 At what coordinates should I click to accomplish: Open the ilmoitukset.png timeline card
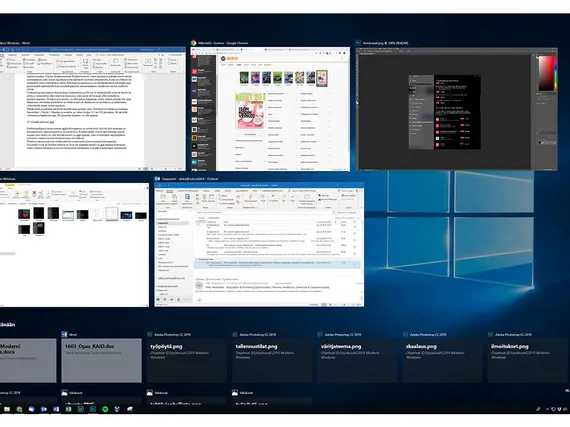pyautogui.click(x=527, y=360)
